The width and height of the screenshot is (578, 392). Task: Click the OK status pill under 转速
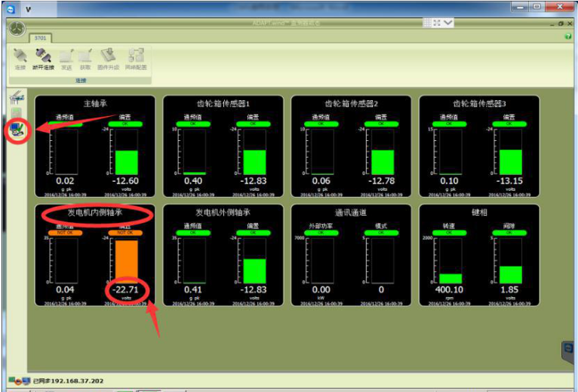coord(449,233)
